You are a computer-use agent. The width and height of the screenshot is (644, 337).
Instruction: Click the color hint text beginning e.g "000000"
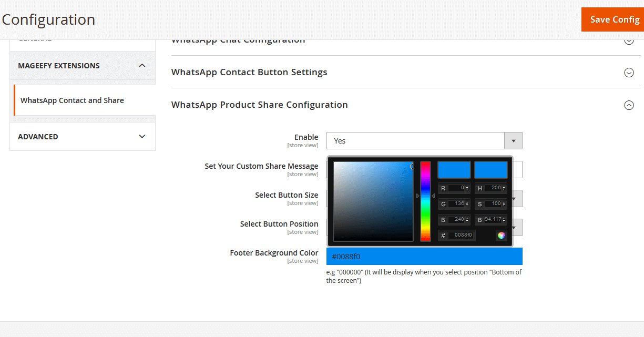point(424,277)
